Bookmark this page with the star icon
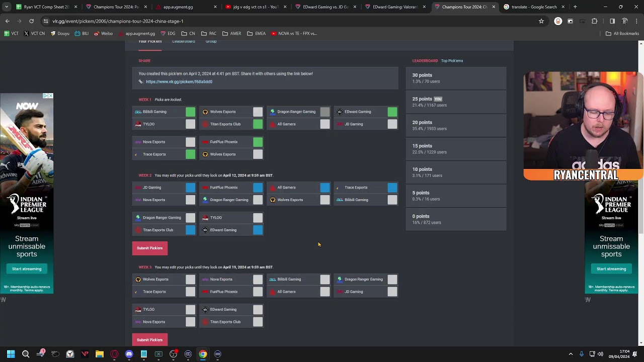Image resolution: width=644 pixels, height=362 pixels. pyautogui.click(x=541, y=21)
